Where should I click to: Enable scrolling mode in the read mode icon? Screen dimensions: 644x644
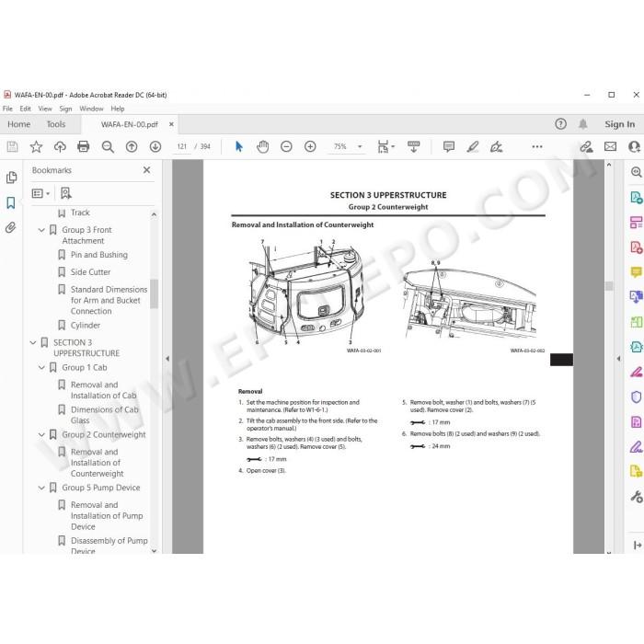pyautogui.click(x=414, y=146)
